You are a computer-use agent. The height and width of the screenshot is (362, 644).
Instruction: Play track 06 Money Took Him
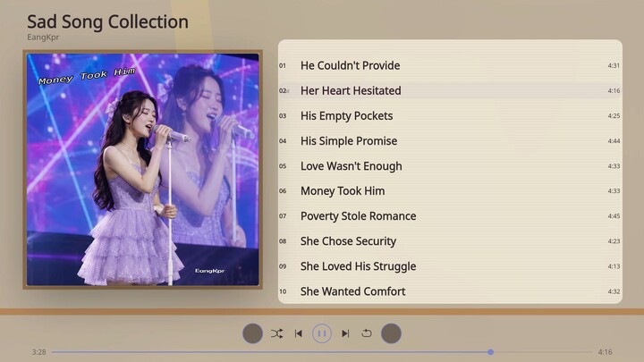450,191
